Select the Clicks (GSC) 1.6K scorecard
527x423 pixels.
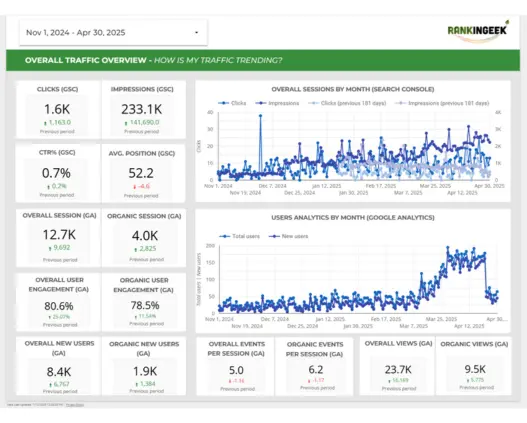point(58,109)
